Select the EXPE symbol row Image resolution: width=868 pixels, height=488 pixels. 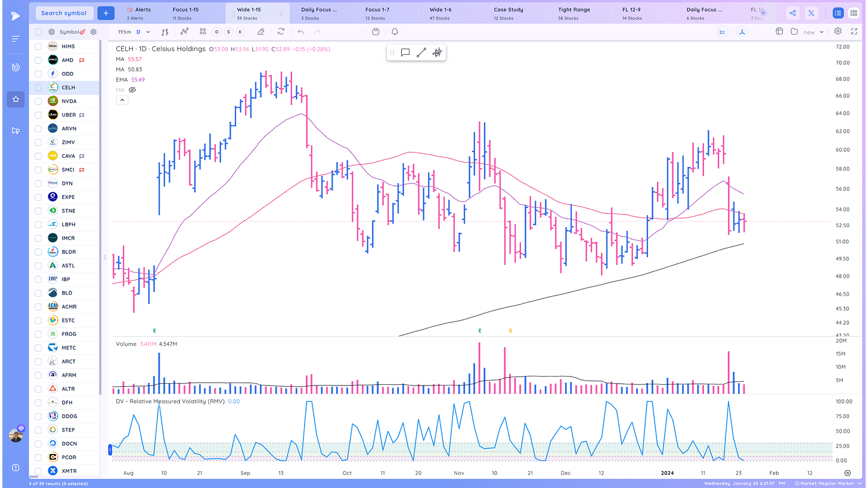[x=64, y=197]
